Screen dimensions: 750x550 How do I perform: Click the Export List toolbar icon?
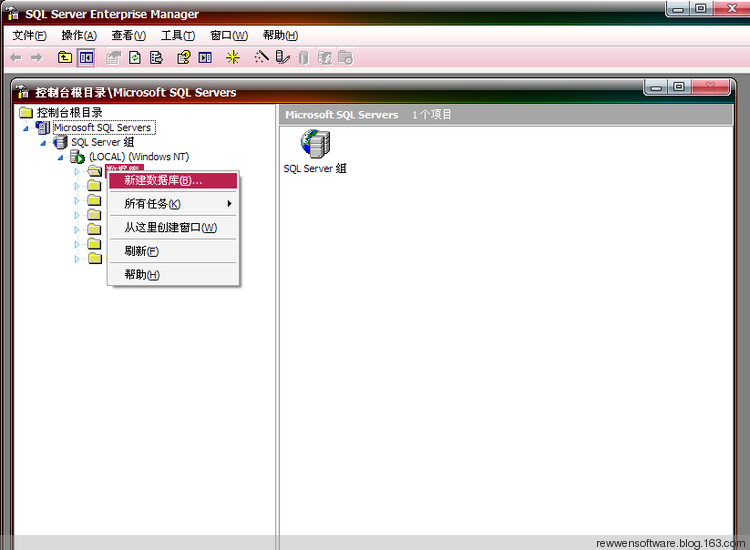pyautogui.click(x=156, y=58)
